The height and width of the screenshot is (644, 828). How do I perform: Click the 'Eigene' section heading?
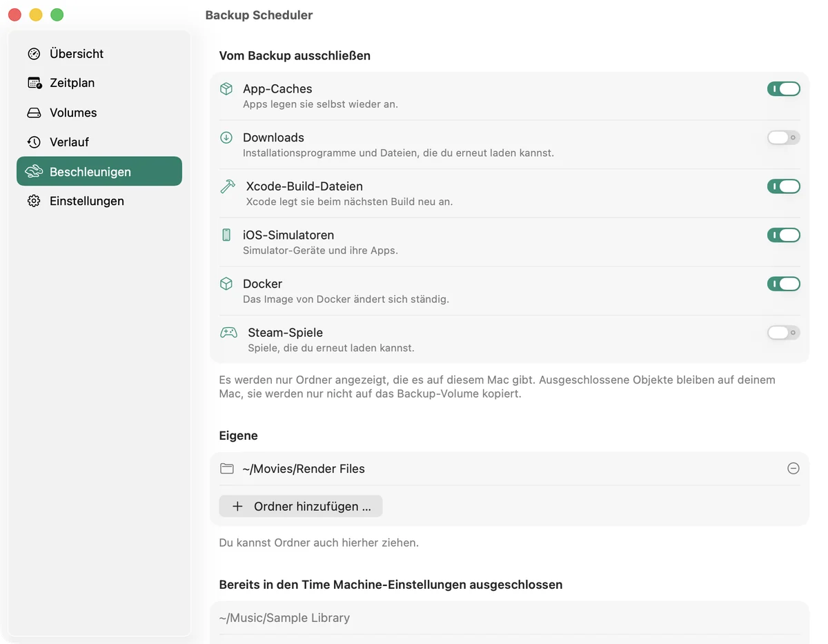point(238,436)
